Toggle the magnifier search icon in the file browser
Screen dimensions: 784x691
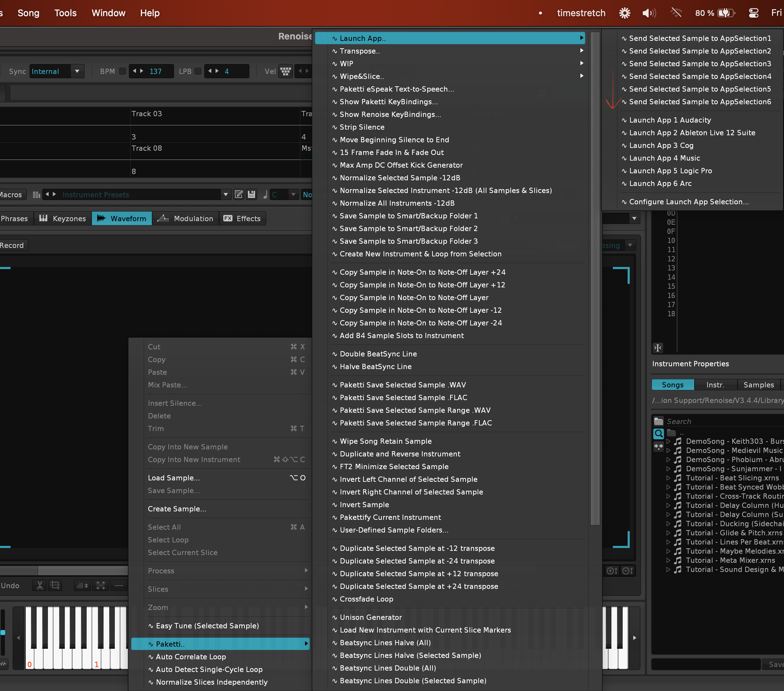click(x=658, y=434)
